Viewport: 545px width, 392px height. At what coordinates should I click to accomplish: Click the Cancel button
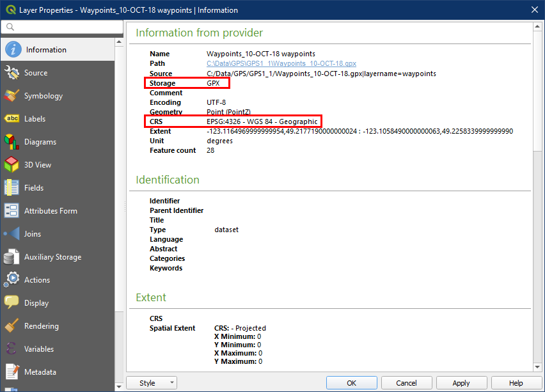[x=406, y=383]
